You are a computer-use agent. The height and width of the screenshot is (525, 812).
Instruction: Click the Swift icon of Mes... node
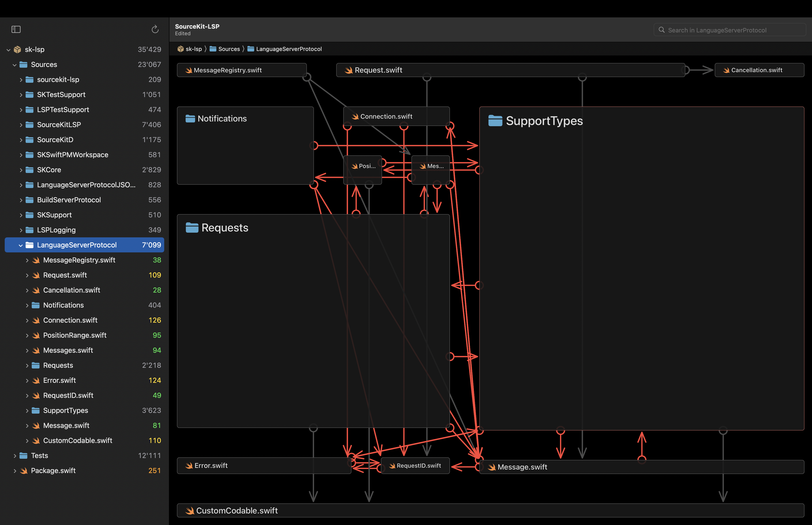pos(423,166)
